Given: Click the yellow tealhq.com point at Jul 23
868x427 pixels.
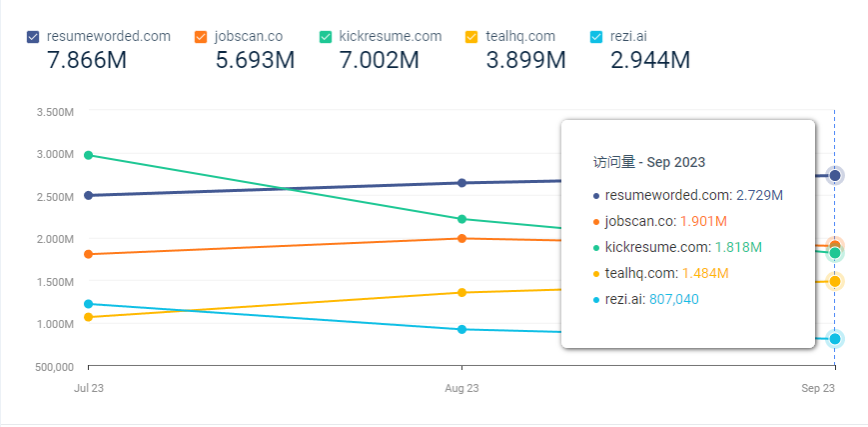Looking at the screenshot, I should click(89, 317).
